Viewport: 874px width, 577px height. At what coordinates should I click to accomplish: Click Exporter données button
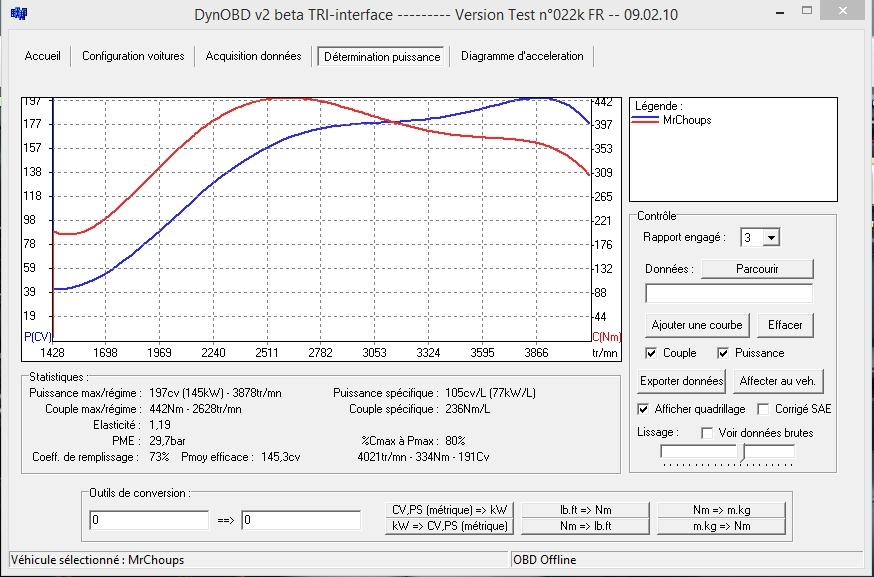[681, 381]
